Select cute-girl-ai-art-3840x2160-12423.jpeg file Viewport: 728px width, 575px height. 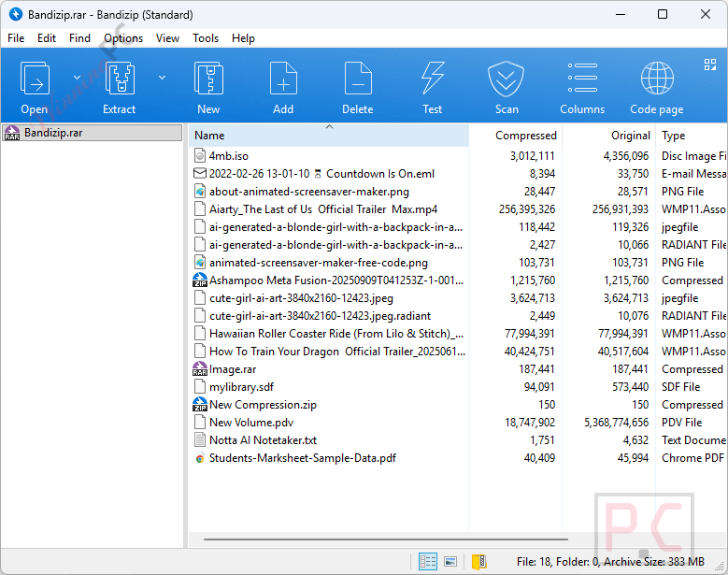click(x=301, y=297)
